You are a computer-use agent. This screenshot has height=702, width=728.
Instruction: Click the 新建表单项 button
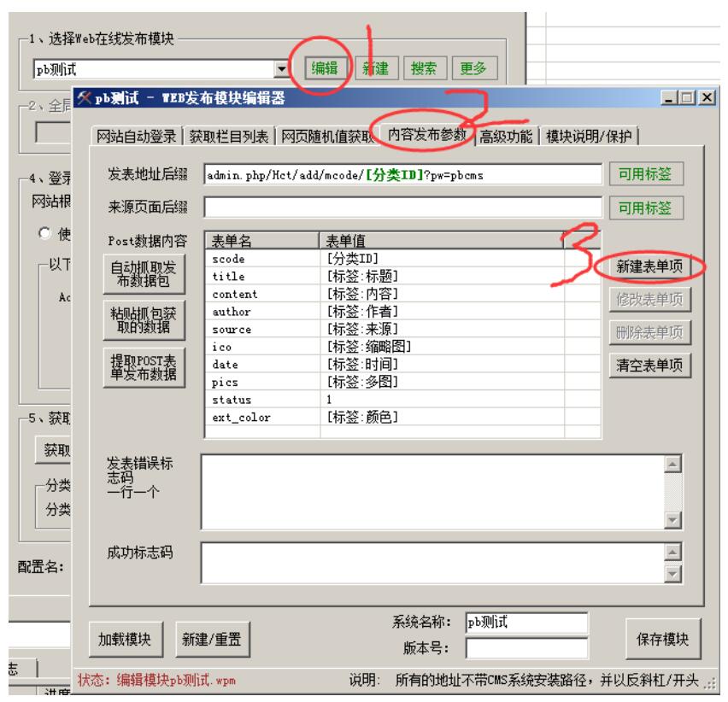[649, 266]
